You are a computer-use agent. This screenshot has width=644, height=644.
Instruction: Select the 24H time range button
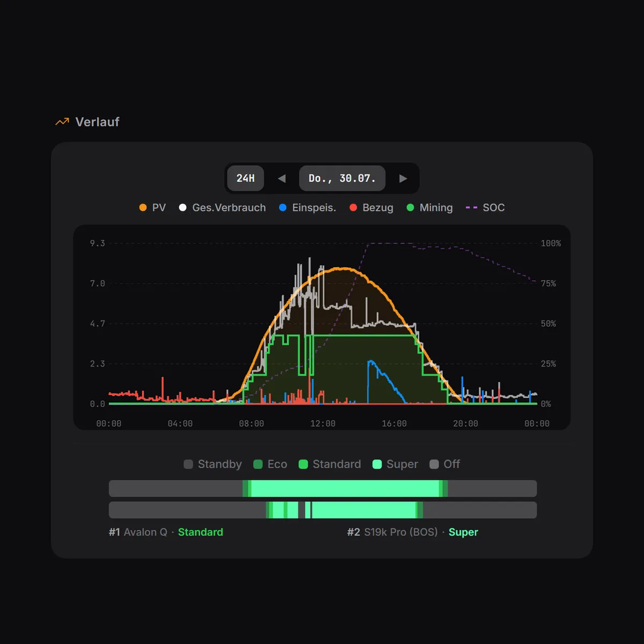coord(245,178)
